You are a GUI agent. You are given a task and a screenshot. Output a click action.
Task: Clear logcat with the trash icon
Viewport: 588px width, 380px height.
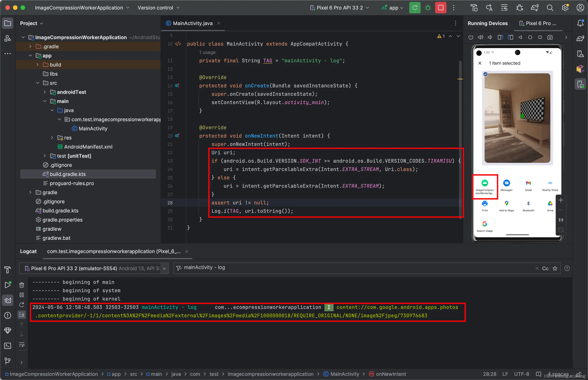tap(22, 285)
